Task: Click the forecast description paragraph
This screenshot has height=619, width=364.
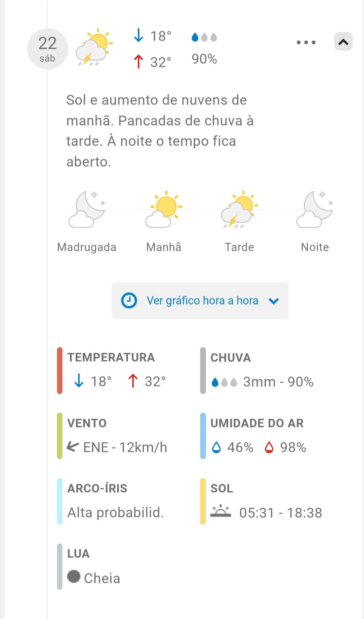Action: pyautogui.click(x=160, y=131)
